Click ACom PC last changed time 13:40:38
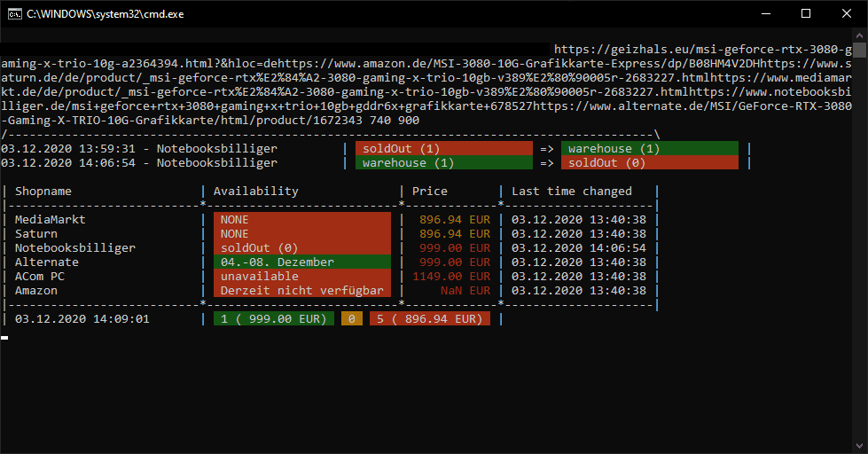 (x=579, y=277)
